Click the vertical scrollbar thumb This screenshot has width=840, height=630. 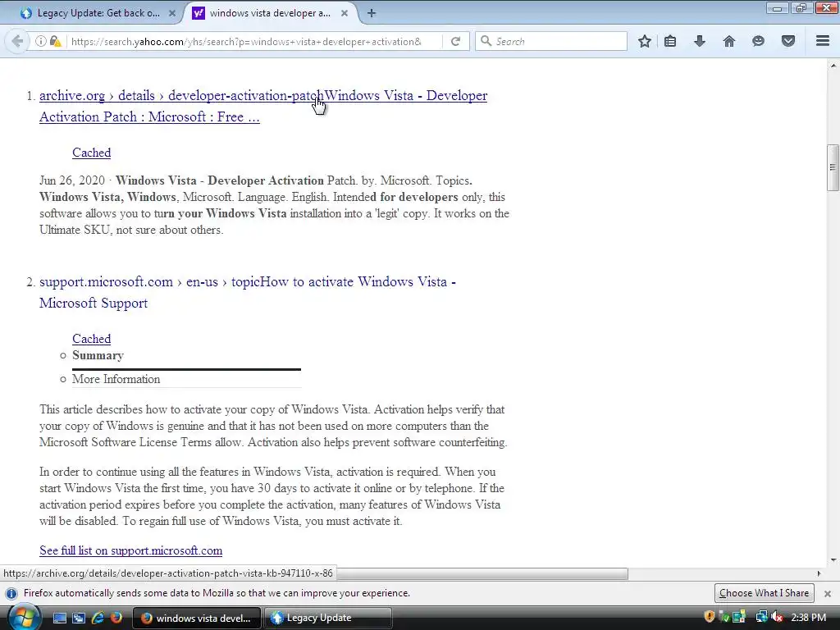pyautogui.click(x=833, y=167)
